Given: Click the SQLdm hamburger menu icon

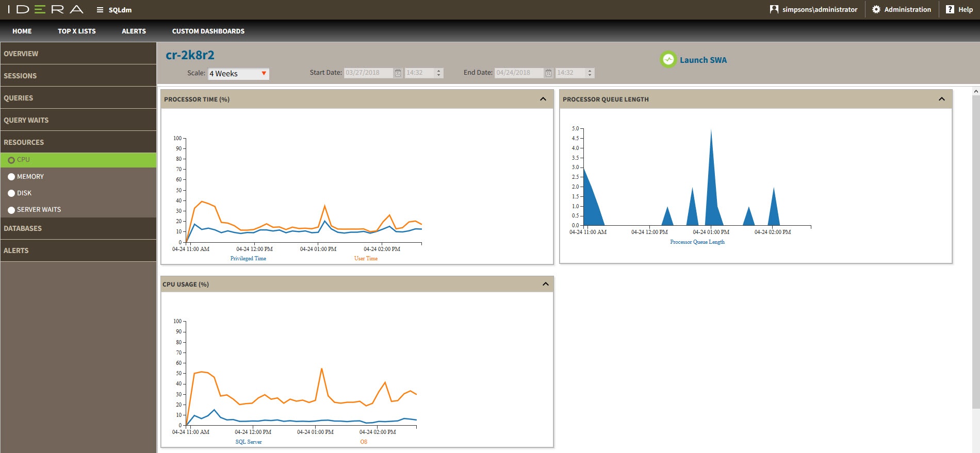Looking at the screenshot, I should [x=100, y=10].
